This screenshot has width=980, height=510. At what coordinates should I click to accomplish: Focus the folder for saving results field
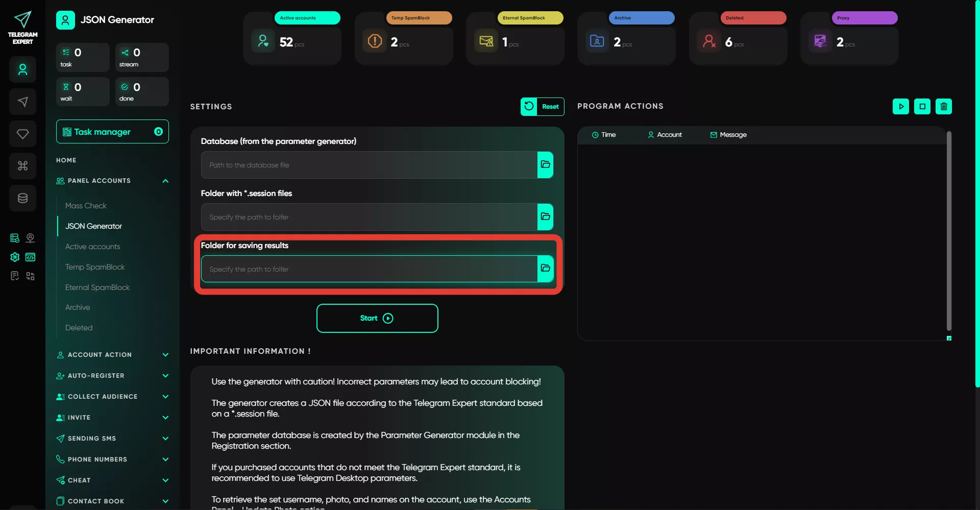(x=369, y=269)
